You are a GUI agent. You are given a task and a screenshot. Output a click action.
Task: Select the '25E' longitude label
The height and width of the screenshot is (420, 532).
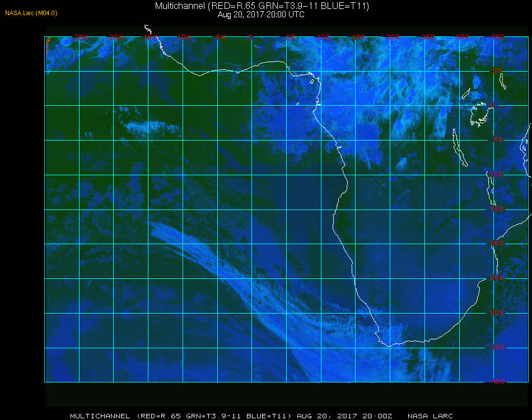click(428, 37)
